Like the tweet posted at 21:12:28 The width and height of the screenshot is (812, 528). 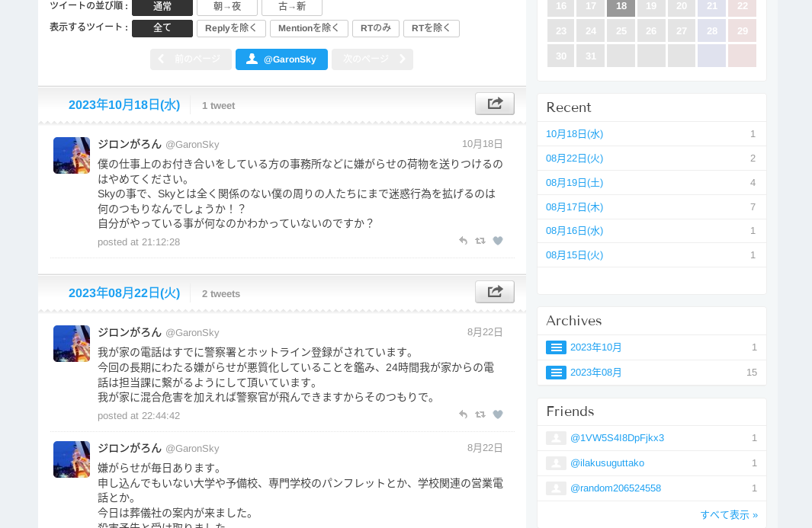pos(498,241)
